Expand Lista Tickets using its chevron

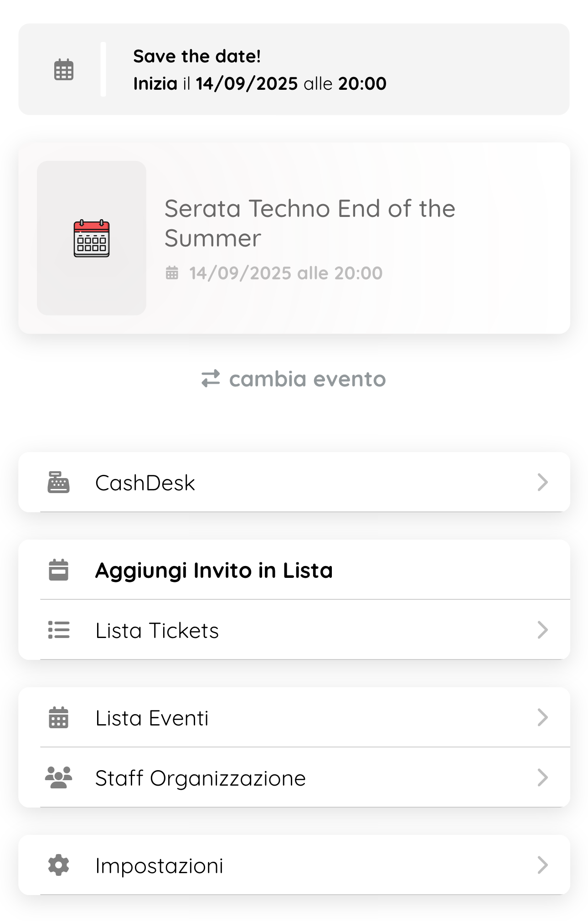click(542, 630)
